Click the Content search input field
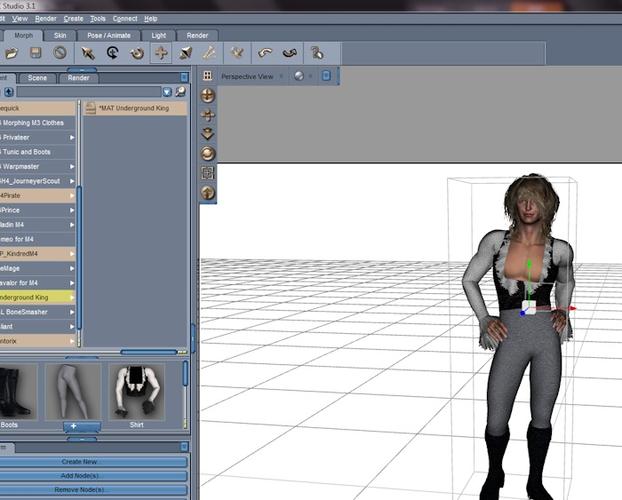Viewport: 622px width, 500px height. (89, 92)
